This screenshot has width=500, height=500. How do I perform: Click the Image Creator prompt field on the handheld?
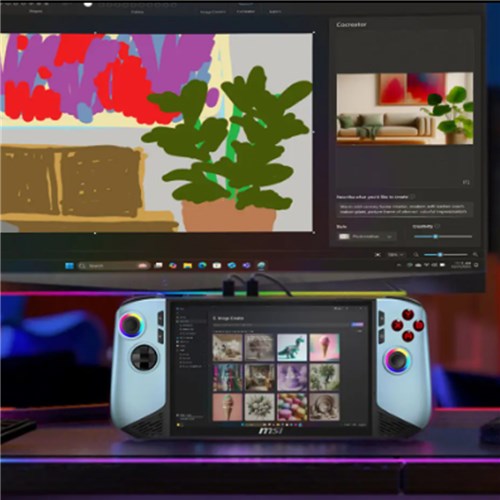pyautogui.click(x=282, y=324)
